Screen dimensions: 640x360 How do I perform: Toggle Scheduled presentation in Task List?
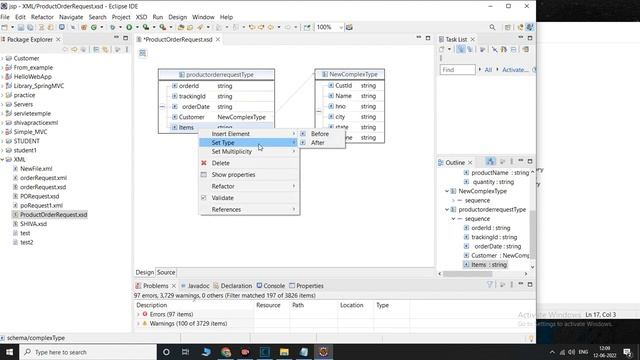point(470,49)
